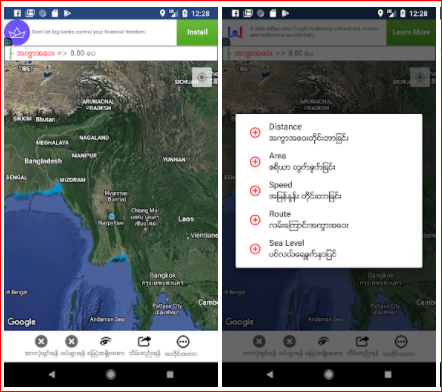Tap my-location target button on left map
Viewport: 442px width, 392px height.
point(202,77)
